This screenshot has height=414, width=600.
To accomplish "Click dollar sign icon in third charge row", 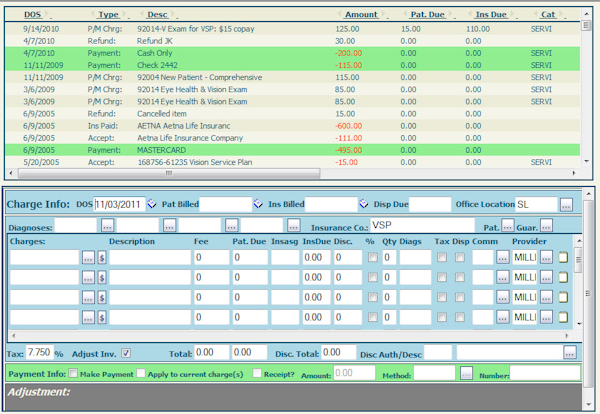I will click(102, 297).
